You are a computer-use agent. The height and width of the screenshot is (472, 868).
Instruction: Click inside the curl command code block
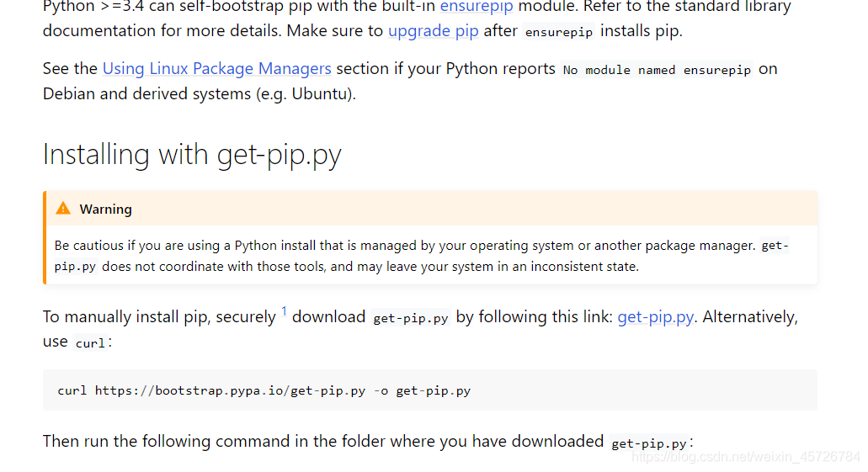(589, 390)
